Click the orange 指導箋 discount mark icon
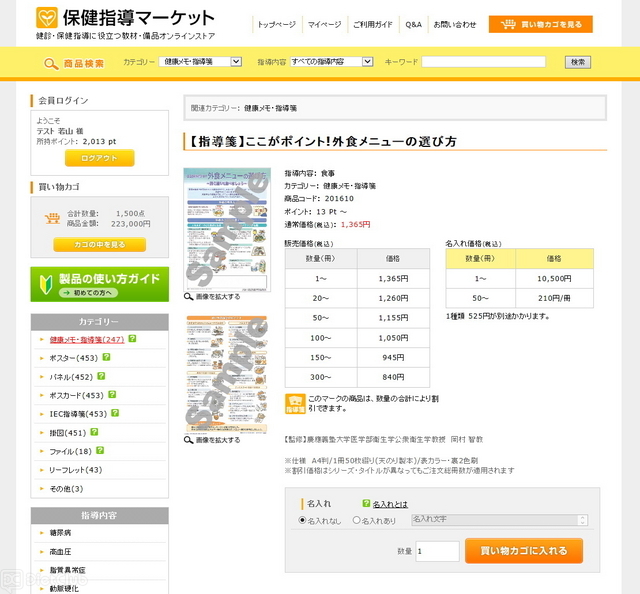 (x=295, y=403)
